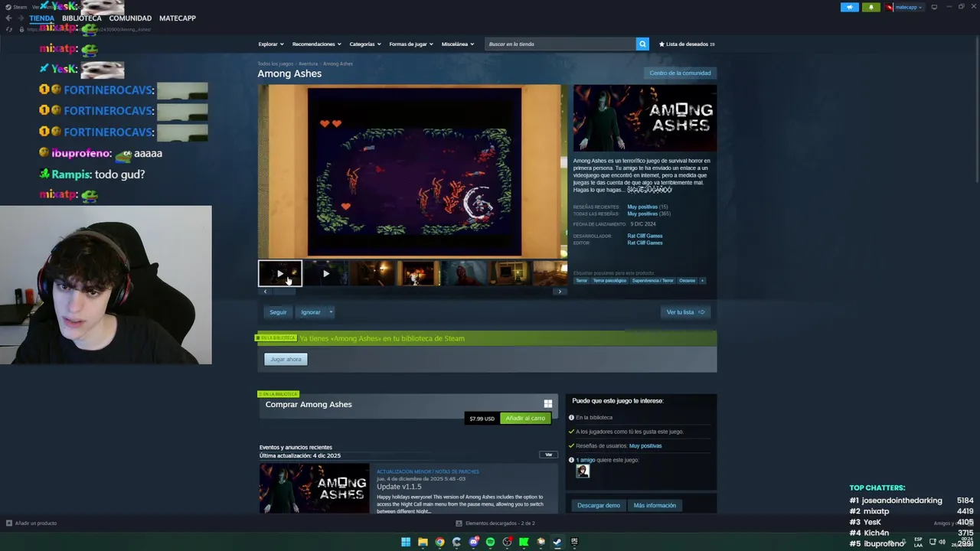980x551 pixels.
Task: Click the 'Ver' events button
Action: coord(548,455)
